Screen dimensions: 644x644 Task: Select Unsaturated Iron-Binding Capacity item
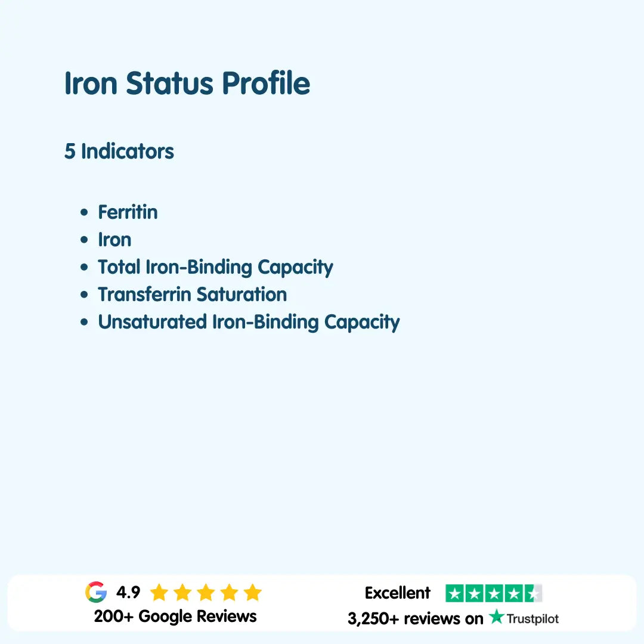tap(249, 322)
